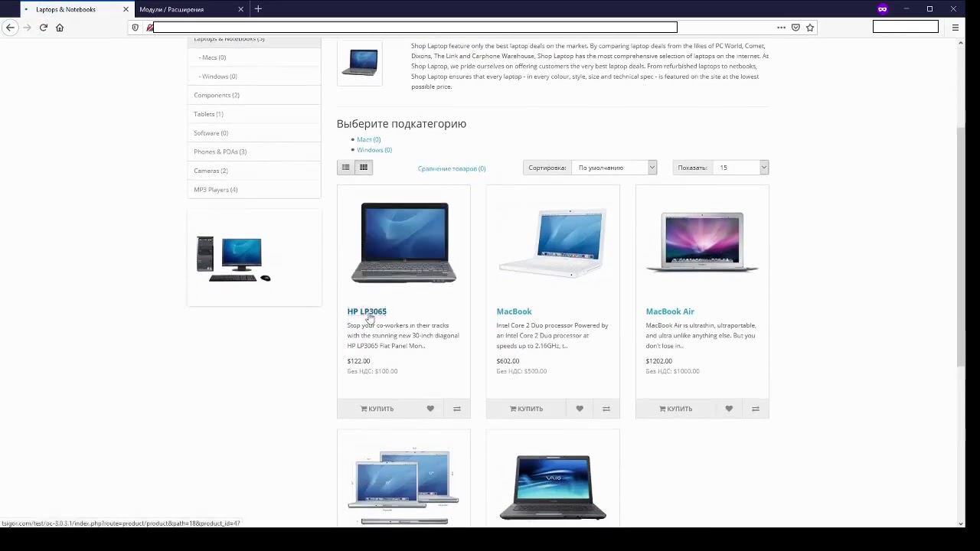Open MacBook product title link

click(514, 311)
